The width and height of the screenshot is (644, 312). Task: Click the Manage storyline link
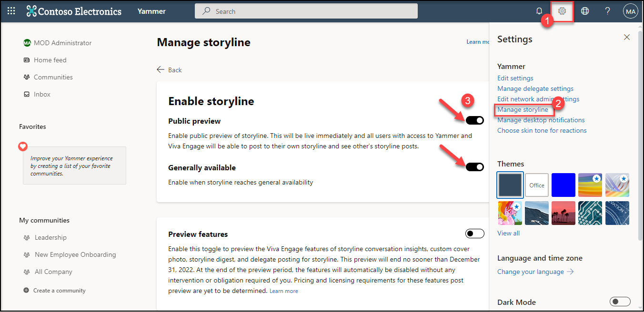[523, 109]
